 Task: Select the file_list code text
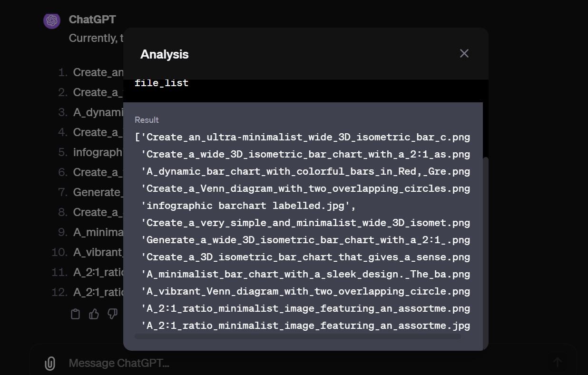pyautogui.click(x=162, y=82)
